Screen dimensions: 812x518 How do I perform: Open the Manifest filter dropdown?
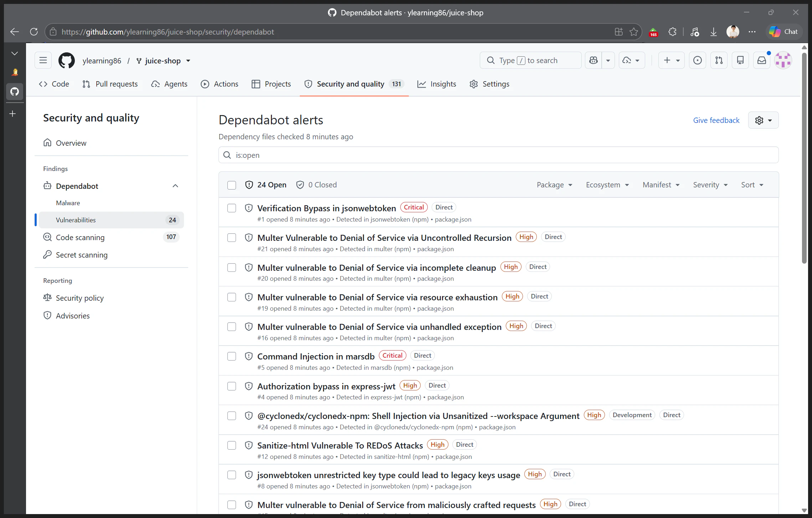click(661, 185)
